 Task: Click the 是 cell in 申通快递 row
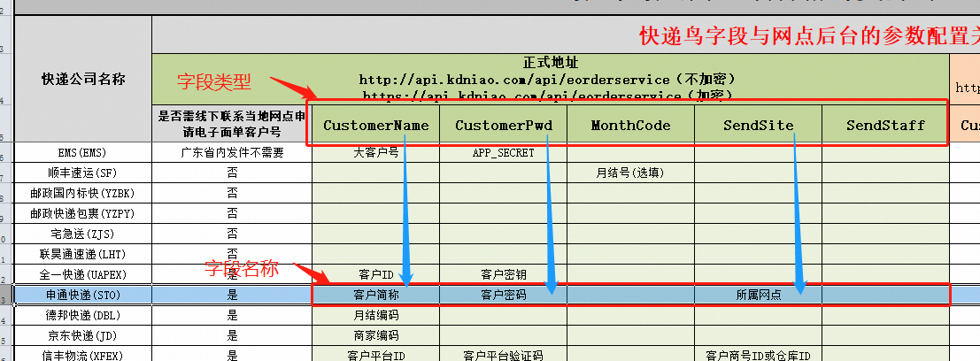click(x=232, y=295)
